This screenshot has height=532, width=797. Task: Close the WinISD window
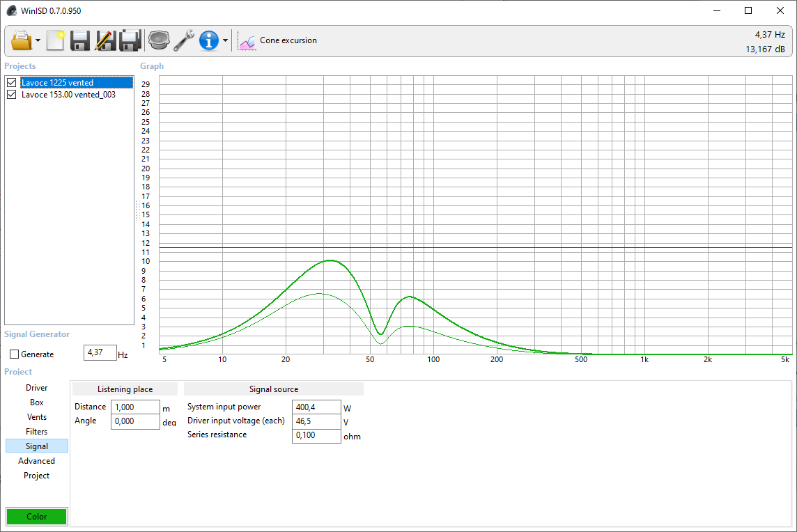pyautogui.click(x=780, y=10)
